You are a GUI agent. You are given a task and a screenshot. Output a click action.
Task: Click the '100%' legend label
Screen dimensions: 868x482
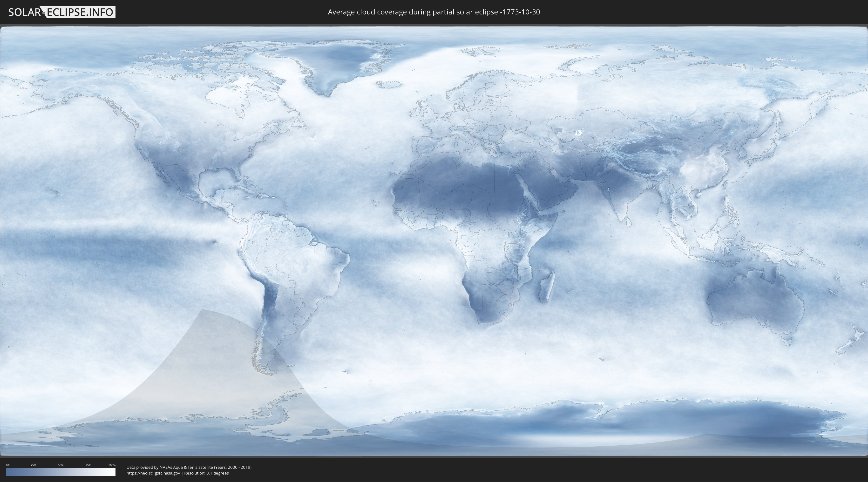112,465
